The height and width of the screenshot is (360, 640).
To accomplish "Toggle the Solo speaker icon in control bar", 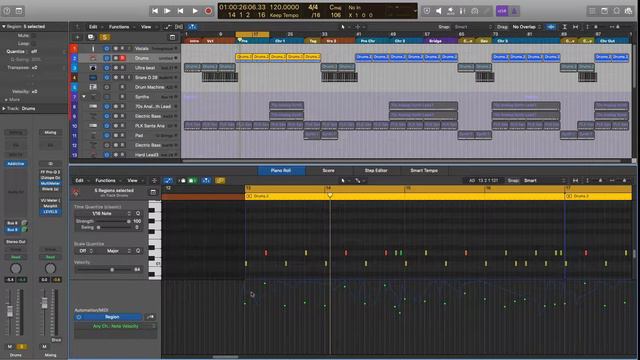I will (x=438, y=11).
